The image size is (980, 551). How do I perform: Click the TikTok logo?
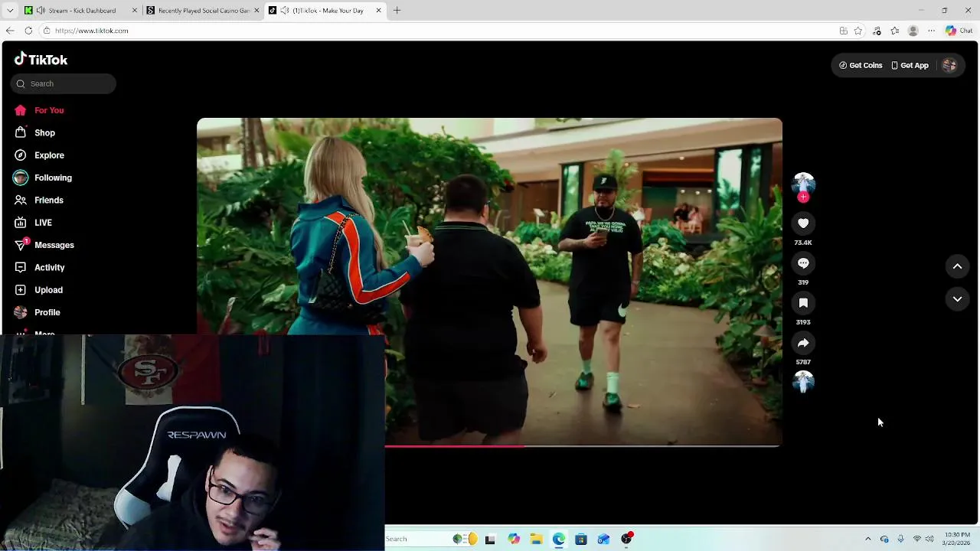pyautogui.click(x=41, y=60)
